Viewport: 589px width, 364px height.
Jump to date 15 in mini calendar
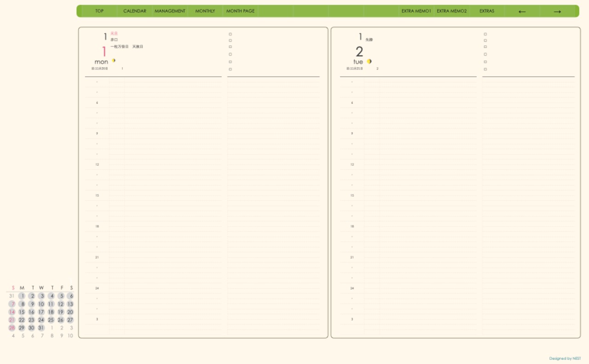22,312
